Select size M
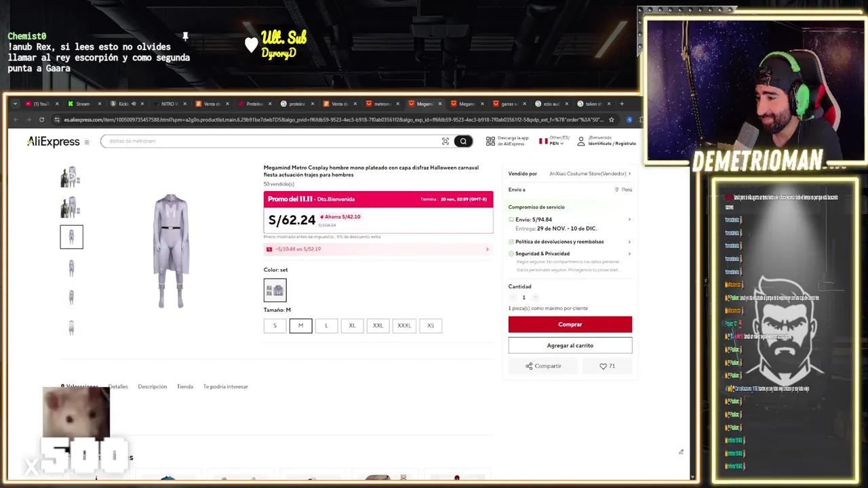The width and height of the screenshot is (868, 488). (300, 325)
